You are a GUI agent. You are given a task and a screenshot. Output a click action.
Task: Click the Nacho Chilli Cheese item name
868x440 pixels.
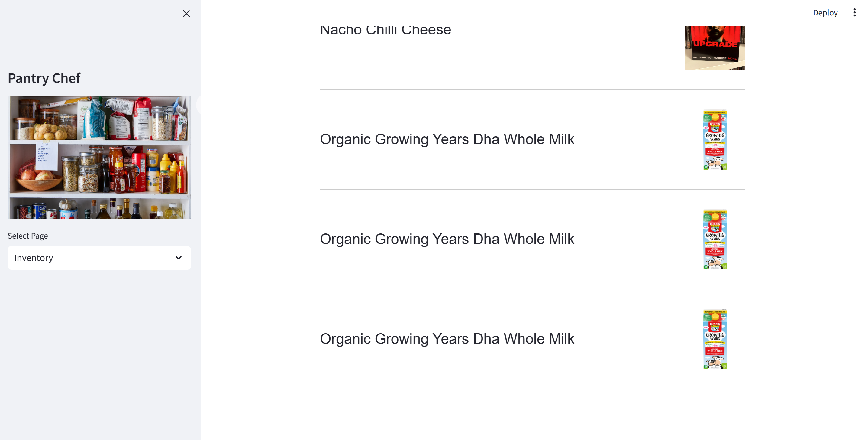point(385,30)
